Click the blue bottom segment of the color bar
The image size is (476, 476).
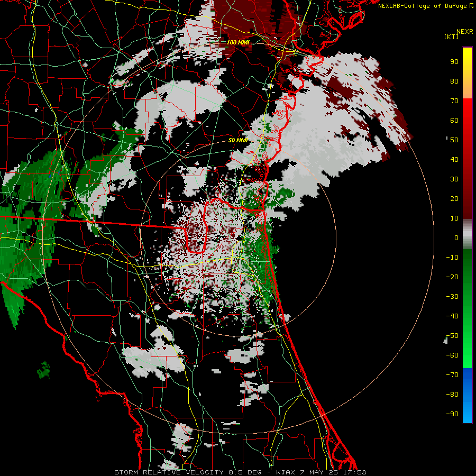click(467, 396)
